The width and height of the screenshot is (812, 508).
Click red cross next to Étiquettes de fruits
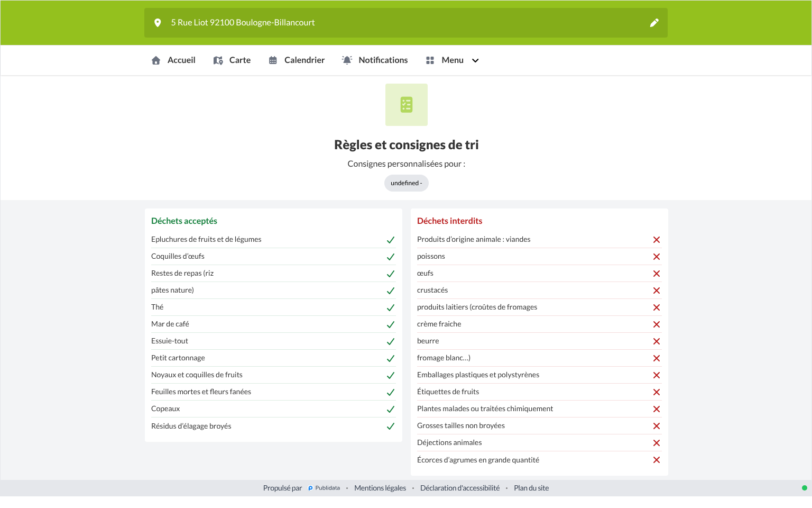click(x=657, y=392)
